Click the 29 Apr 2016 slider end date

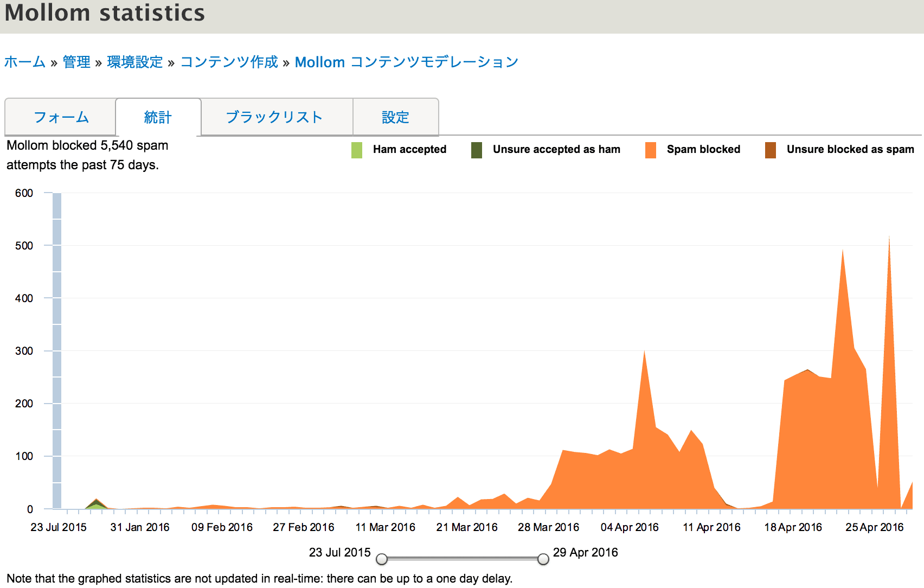click(x=586, y=552)
